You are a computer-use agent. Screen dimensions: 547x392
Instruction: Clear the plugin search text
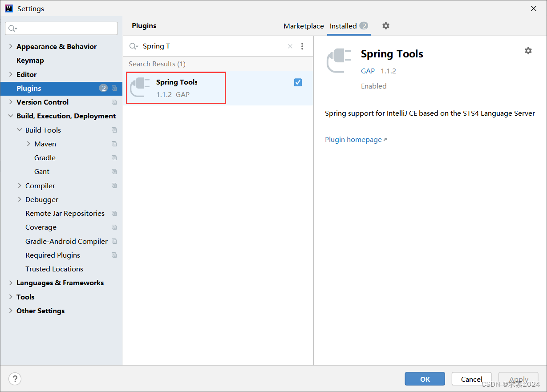point(290,46)
